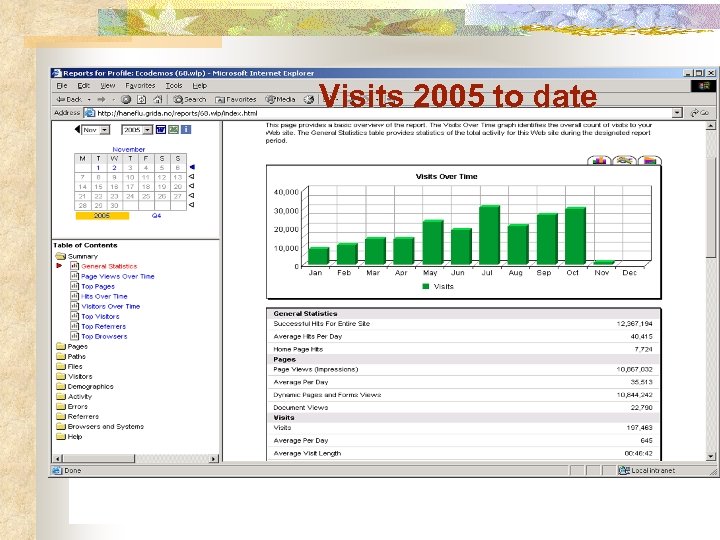
Task: Switch chart to bar graph icon
Action: [600, 160]
